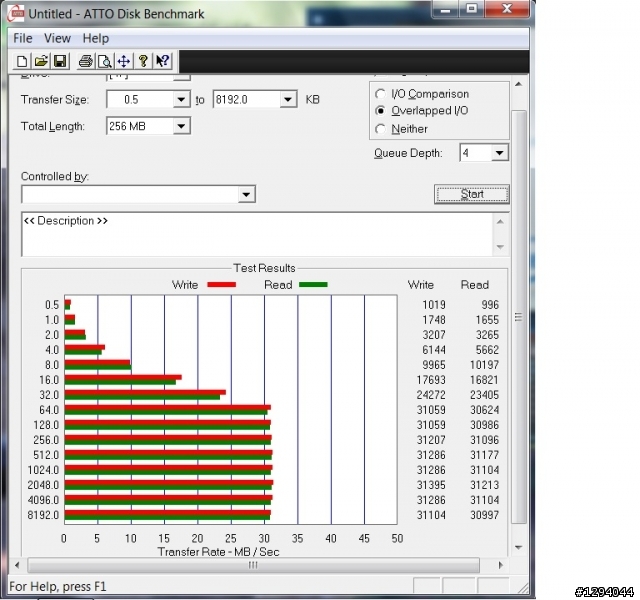The width and height of the screenshot is (640, 600).
Task: Select the Overlapped I/O radio button
Action: pos(380,111)
